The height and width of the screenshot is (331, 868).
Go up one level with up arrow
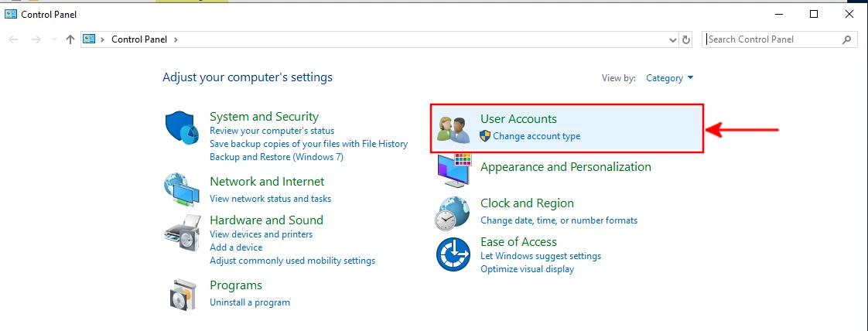pyautogui.click(x=70, y=39)
